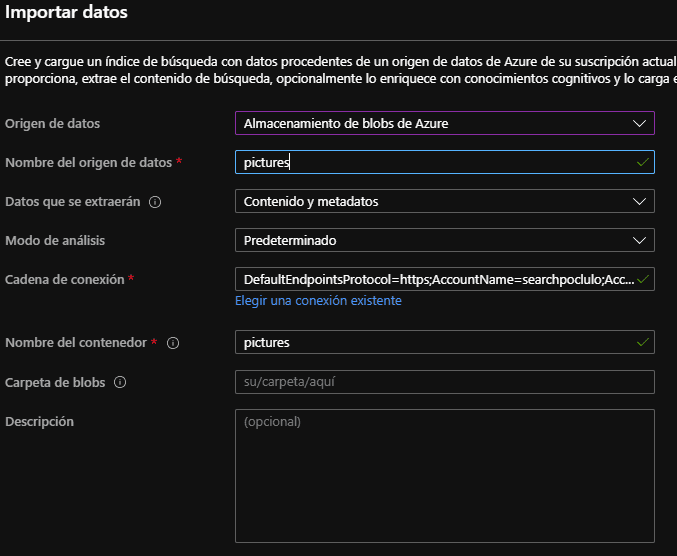This screenshot has width=677, height=556.
Task: Click the info icon beside Nombre del contenedor
Action: click(x=173, y=343)
